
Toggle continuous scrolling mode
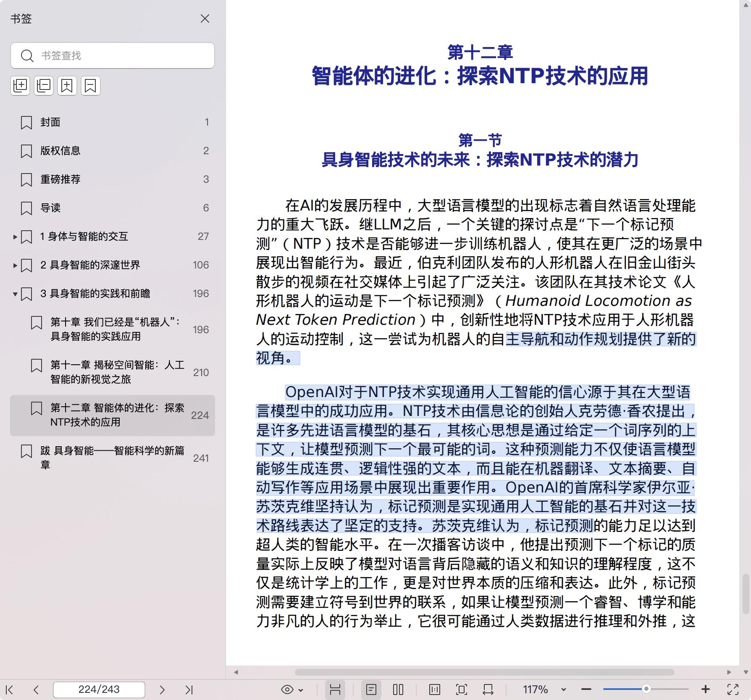click(335, 689)
